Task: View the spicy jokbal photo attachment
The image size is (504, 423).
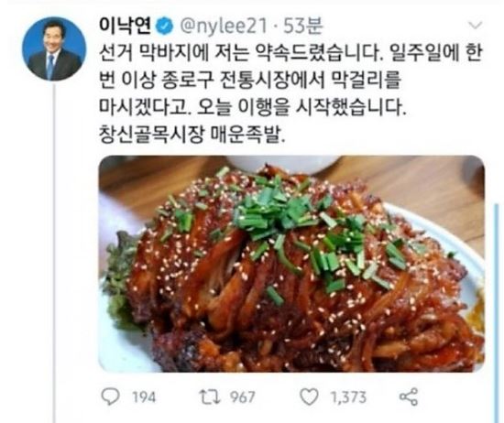Action: click(291, 264)
